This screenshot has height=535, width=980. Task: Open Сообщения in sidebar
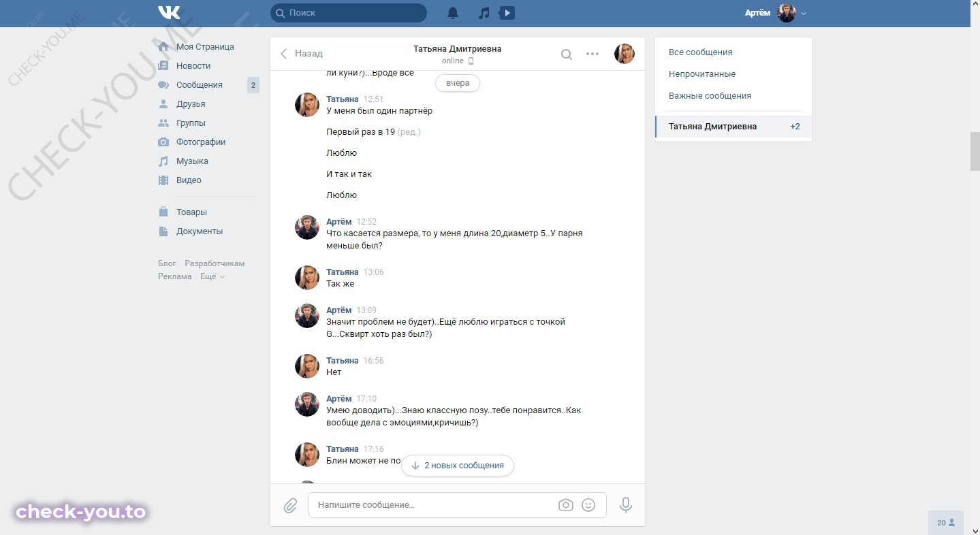200,85
